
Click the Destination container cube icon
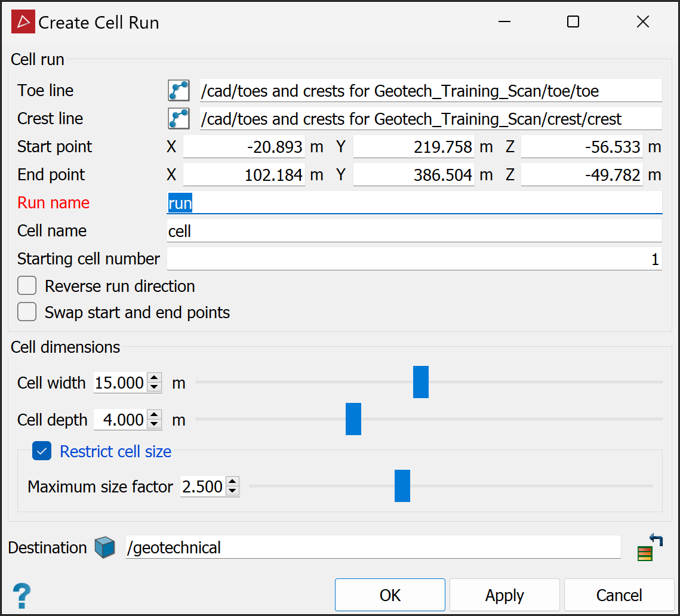pyautogui.click(x=104, y=547)
